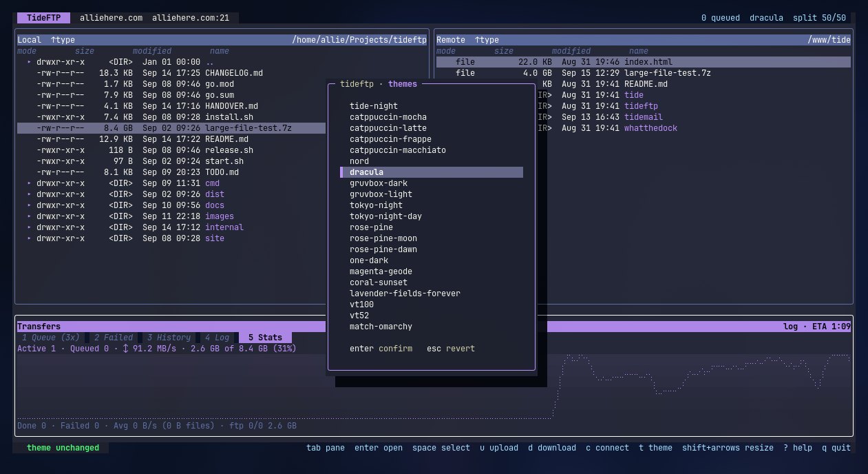Click esc revert in themes dialog
The height and width of the screenshot is (474, 868).
pyautogui.click(x=451, y=349)
